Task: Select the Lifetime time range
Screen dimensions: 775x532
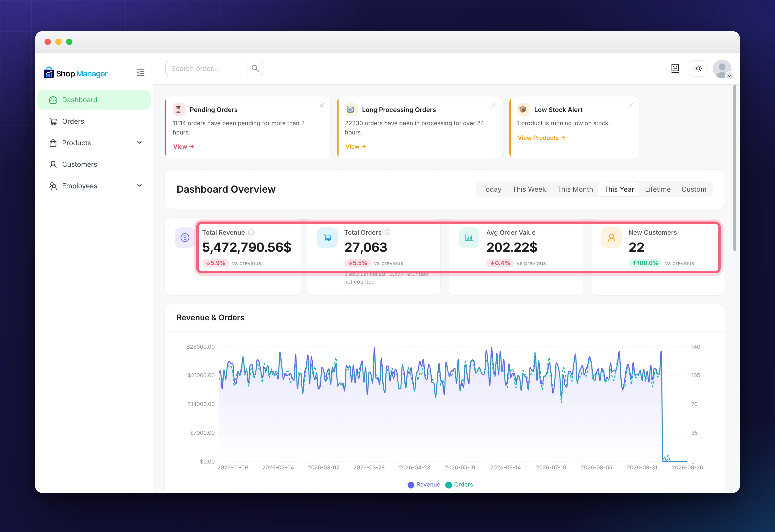Action: (x=658, y=189)
